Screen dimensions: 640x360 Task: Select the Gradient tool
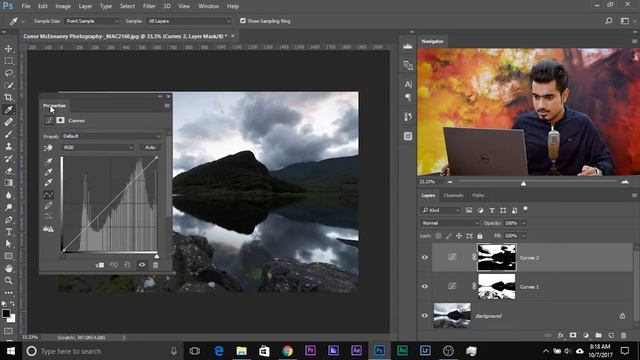pos(9,183)
